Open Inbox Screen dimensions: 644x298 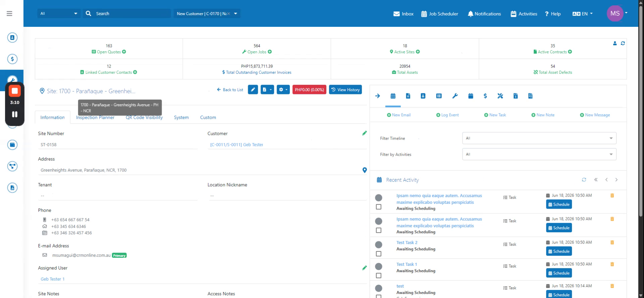coord(404,14)
